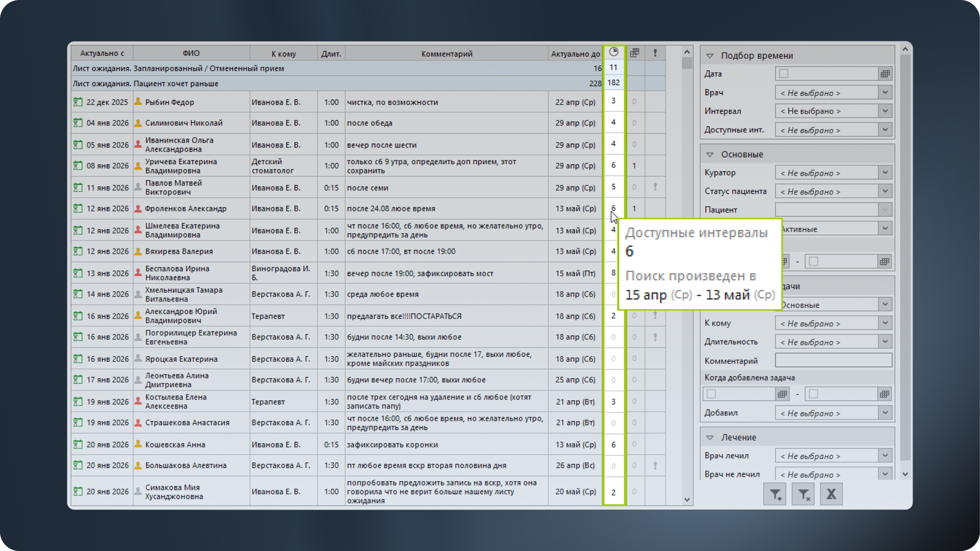Click the calendar icon in Кошевская Анна row
980x551 pixels.
pos(78,444)
